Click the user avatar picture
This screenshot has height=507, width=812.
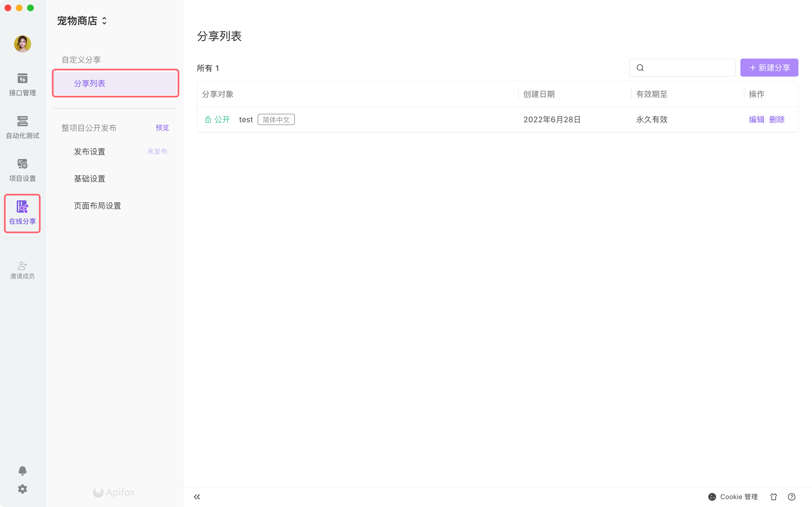click(22, 44)
